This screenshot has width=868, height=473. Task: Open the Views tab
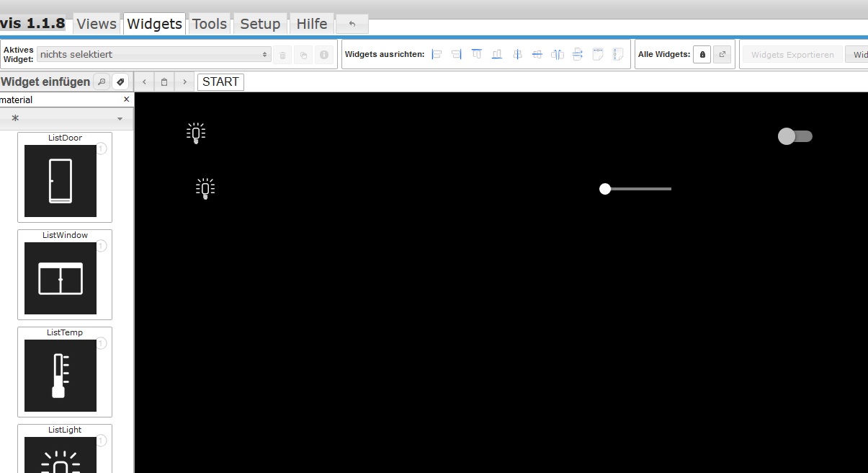click(x=97, y=24)
